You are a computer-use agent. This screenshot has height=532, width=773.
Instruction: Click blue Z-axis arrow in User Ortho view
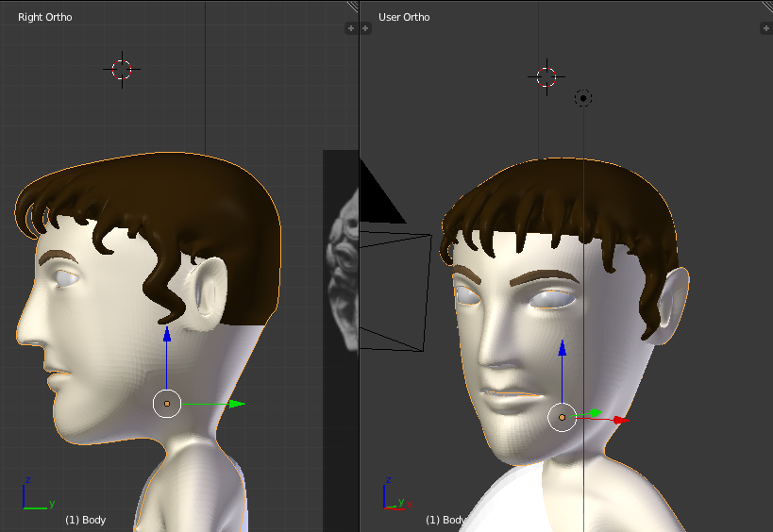(x=562, y=348)
